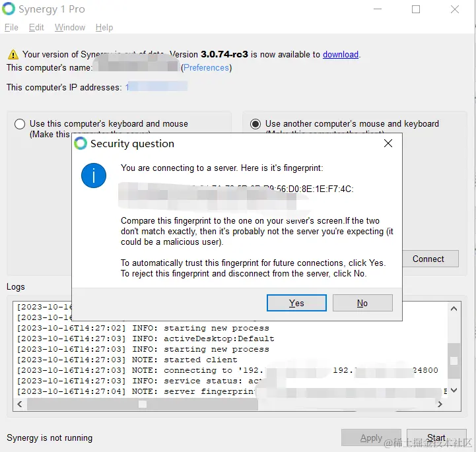Click the version '3.0.74-rc3' text

click(224, 54)
